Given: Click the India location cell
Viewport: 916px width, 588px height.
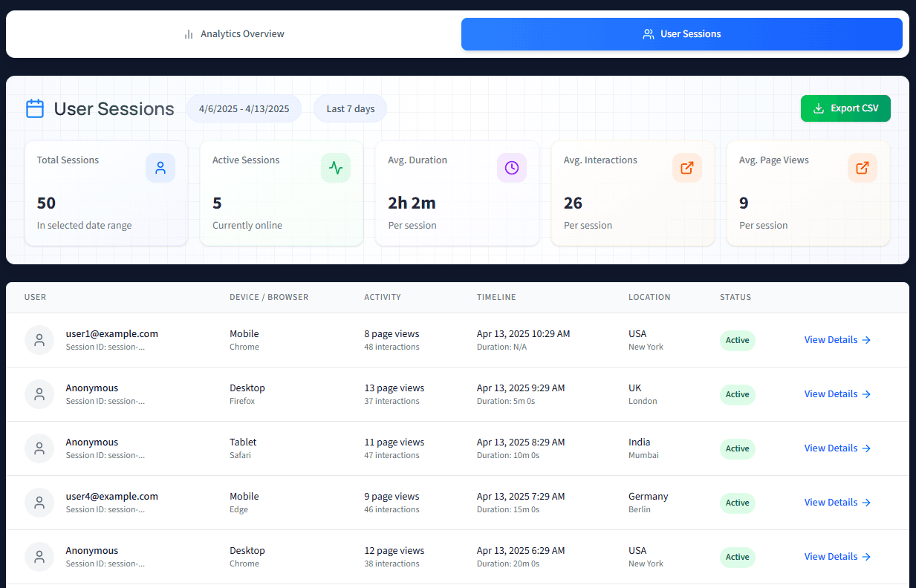Looking at the screenshot, I should [x=639, y=442].
